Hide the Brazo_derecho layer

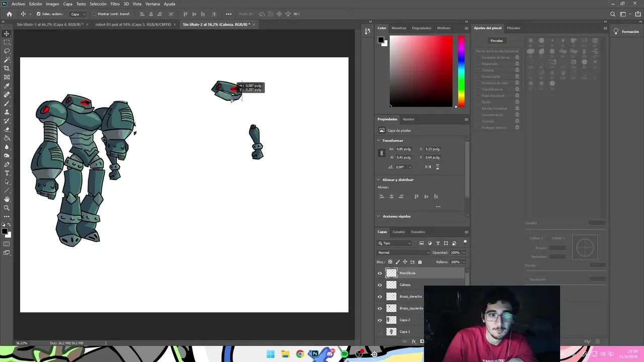pyautogui.click(x=380, y=297)
